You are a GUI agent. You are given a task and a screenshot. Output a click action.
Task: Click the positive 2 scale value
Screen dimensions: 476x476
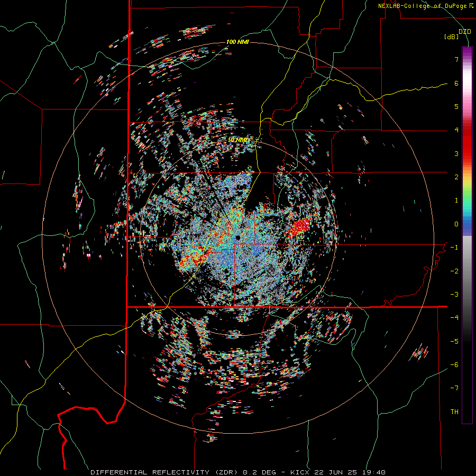456,177
